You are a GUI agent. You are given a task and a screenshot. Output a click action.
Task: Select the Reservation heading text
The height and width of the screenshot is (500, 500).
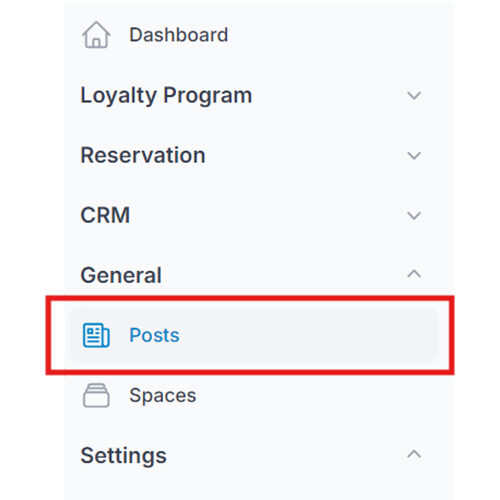(x=143, y=155)
